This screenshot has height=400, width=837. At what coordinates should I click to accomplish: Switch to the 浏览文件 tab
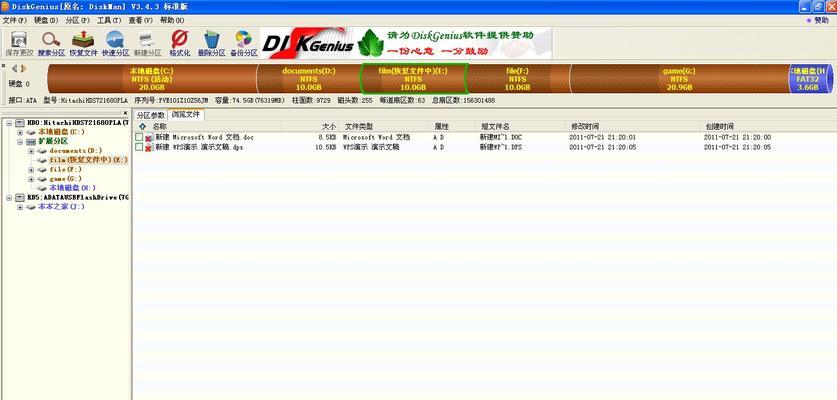click(x=185, y=114)
